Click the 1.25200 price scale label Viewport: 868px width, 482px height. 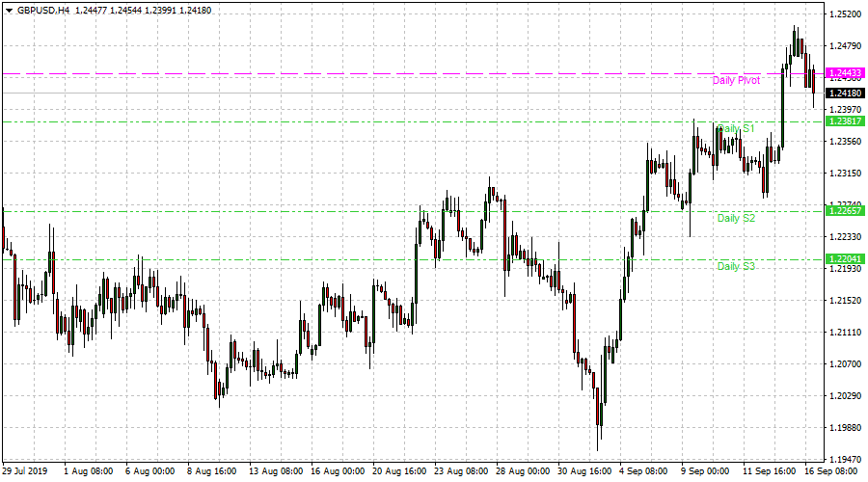click(845, 14)
